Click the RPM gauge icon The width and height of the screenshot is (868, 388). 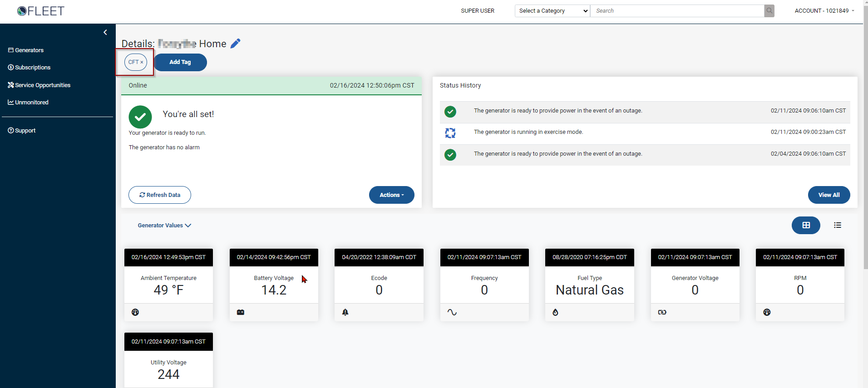(767, 312)
